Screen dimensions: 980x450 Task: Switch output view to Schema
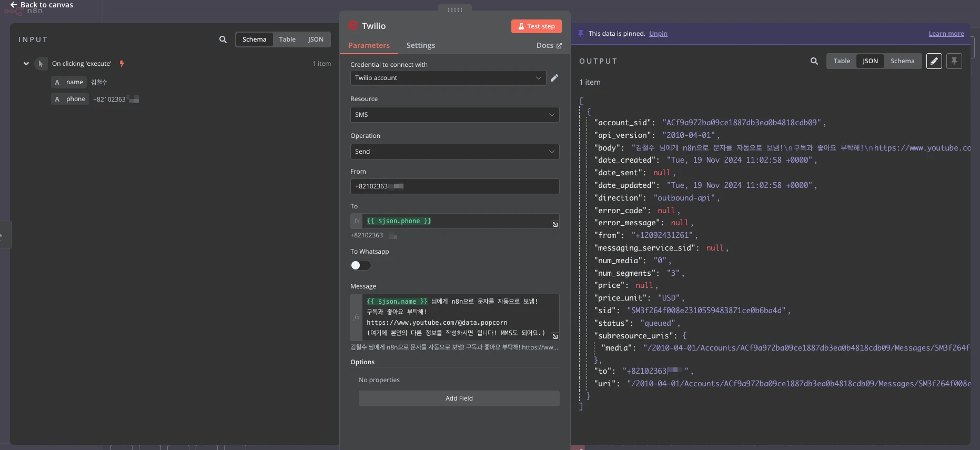click(x=903, y=61)
